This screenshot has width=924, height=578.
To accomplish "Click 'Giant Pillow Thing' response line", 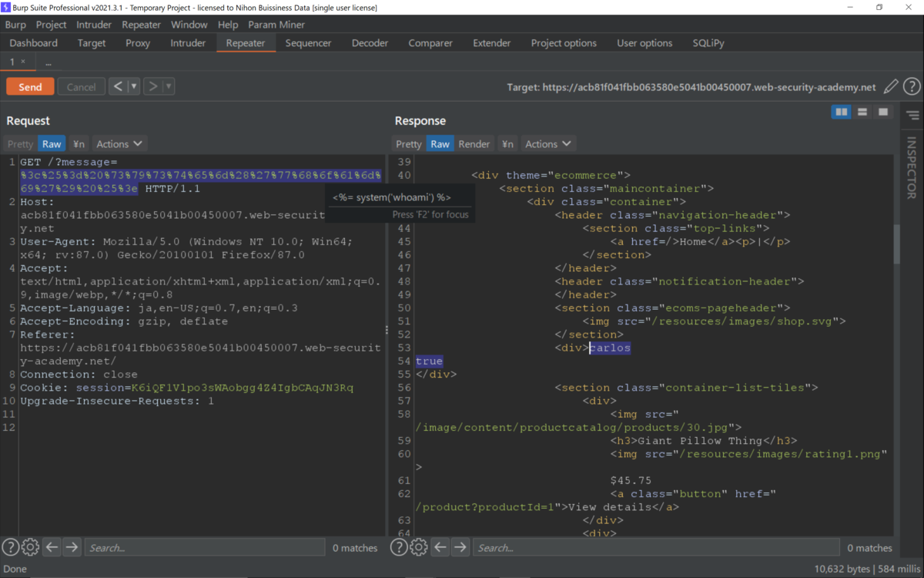I will pos(704,441).
